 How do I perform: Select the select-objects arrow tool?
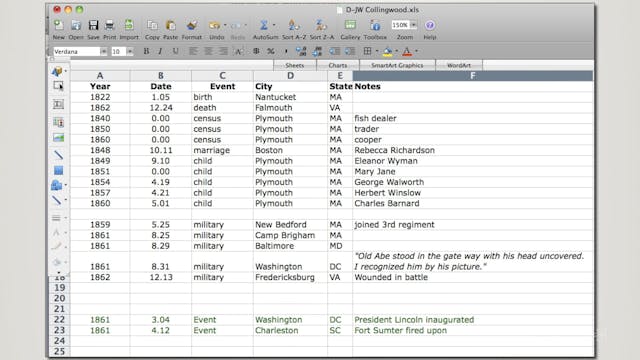pyautogui.click(x=58, y=86)
